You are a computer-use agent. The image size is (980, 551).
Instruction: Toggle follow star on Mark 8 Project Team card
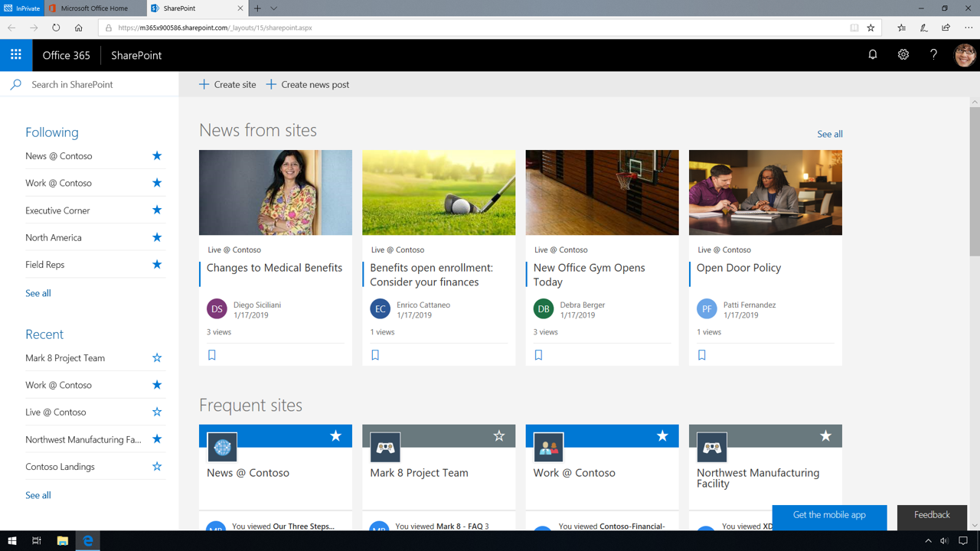pos(499,436)
